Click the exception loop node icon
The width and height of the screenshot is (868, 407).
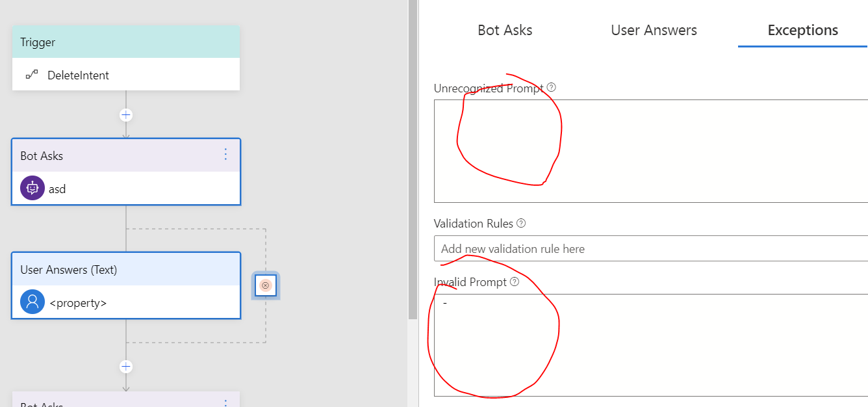[x=266, y=285]
